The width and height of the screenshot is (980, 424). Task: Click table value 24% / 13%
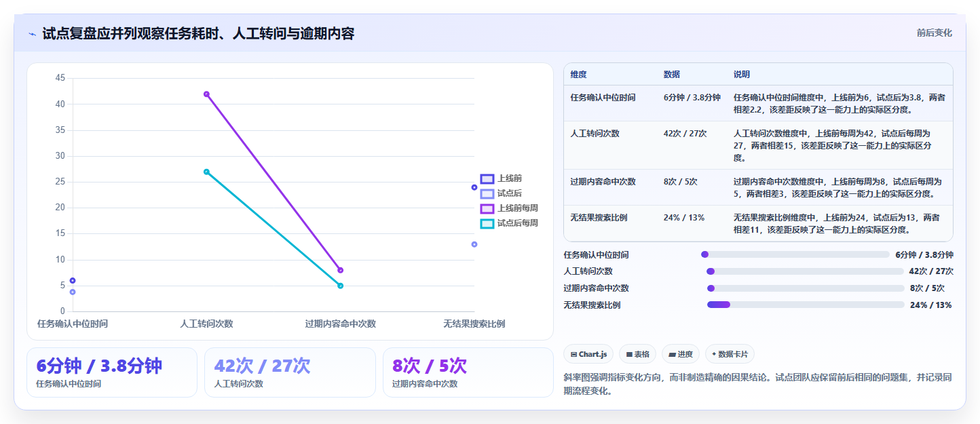[x=684, y=218]
